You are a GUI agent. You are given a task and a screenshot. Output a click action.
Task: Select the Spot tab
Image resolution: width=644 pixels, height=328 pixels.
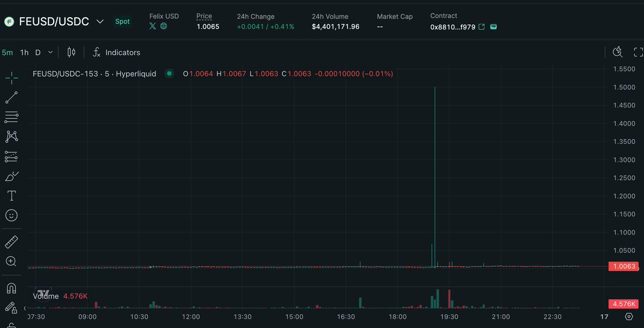coord(122,21)
